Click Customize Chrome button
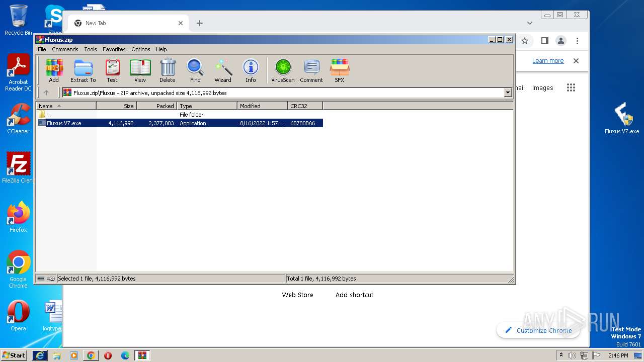This screenshot has height=362, width=644. tap(538, 330)
